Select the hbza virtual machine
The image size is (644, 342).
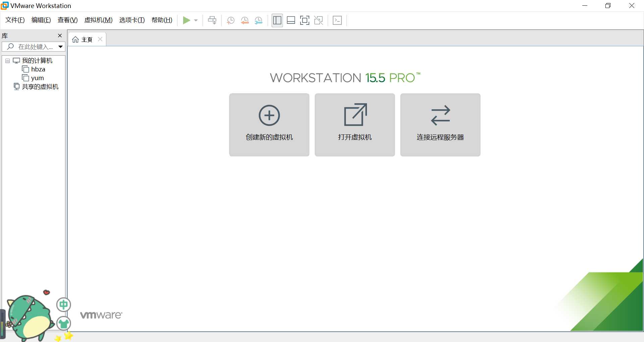tap(34, 69)
